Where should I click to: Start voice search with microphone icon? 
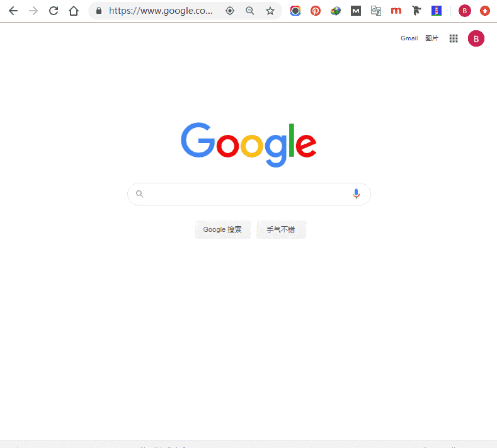[356, 193]
